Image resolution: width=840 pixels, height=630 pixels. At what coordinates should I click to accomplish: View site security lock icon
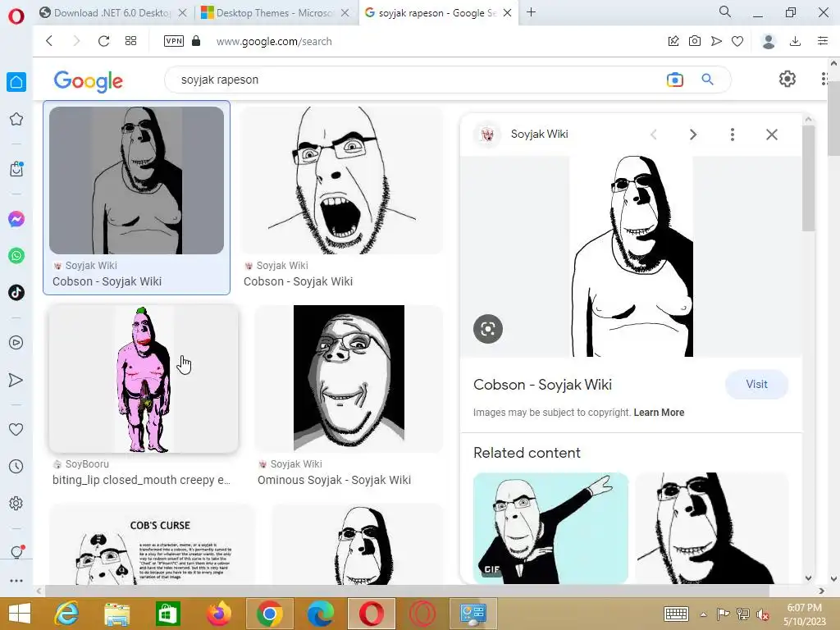pos(196,41)
